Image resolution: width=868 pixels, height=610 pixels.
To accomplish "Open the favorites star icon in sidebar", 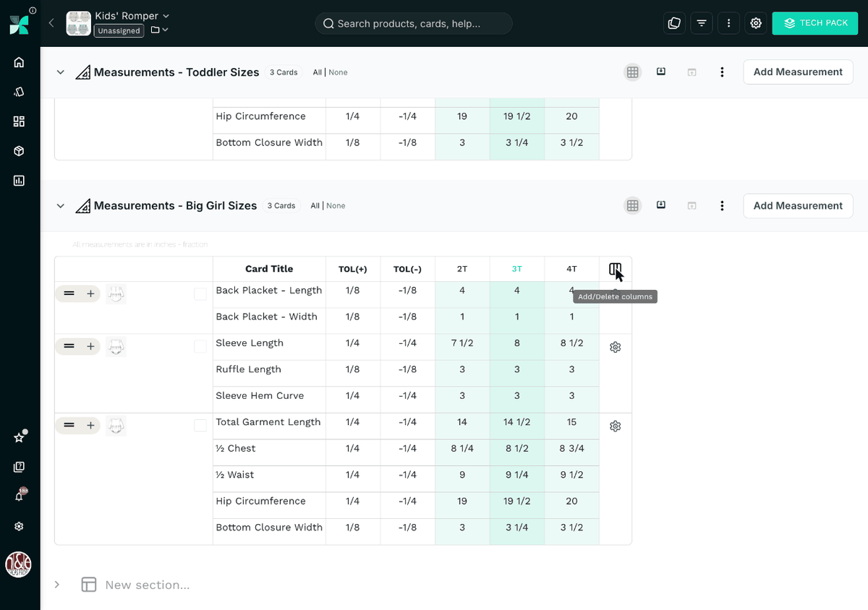I will click(x=20, y=437).
